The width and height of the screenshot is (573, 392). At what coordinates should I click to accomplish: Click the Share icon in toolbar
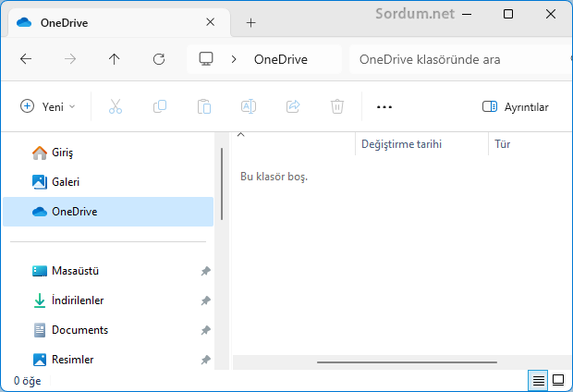click(293, 106)
